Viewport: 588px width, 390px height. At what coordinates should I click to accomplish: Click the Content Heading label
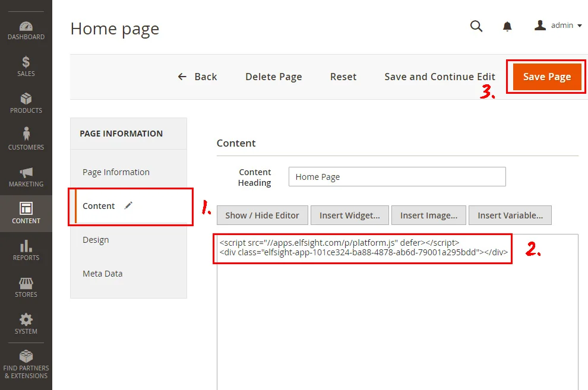tap(255, 177)
